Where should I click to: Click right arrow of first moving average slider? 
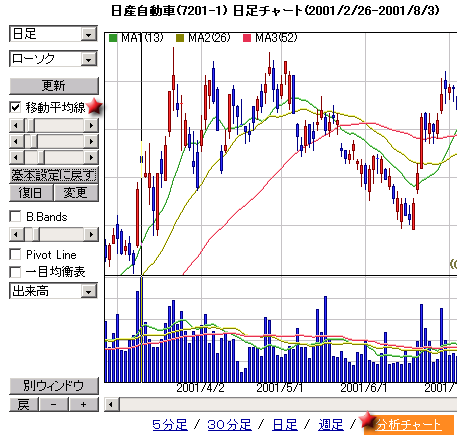[91, 126]
